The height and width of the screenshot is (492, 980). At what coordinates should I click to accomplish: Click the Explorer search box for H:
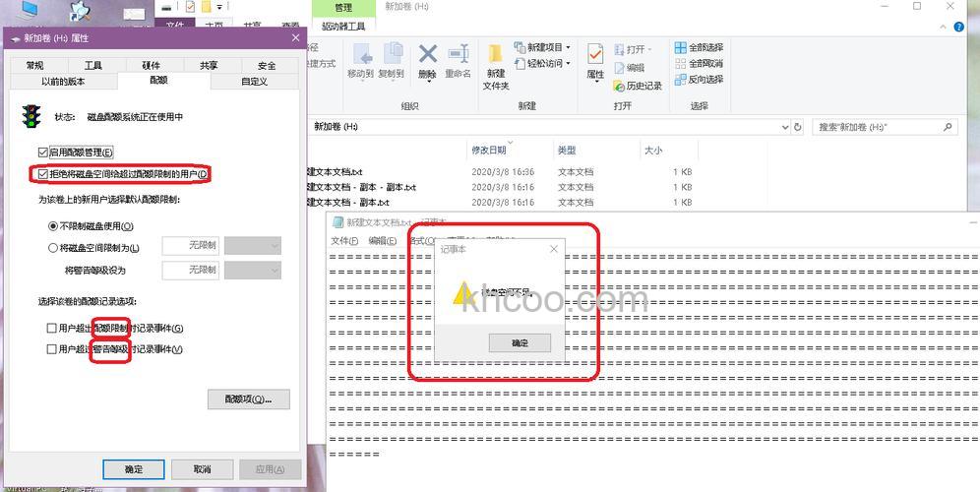point(885,127)
